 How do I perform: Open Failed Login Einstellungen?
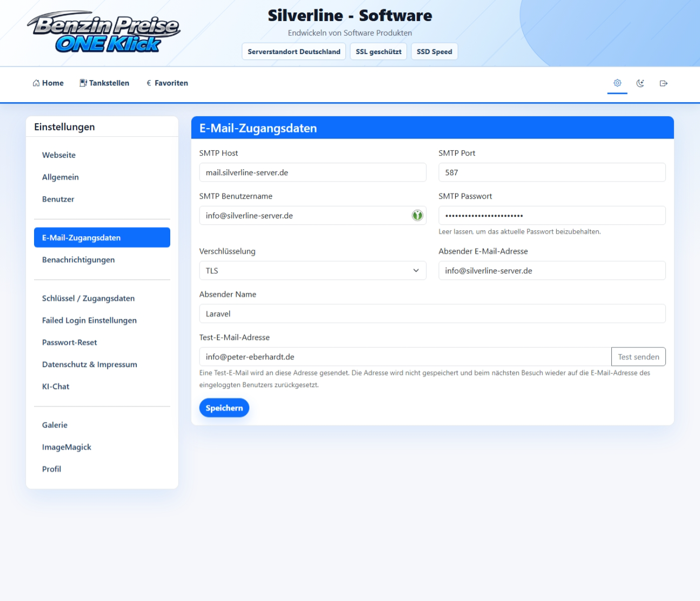point(102,320)
